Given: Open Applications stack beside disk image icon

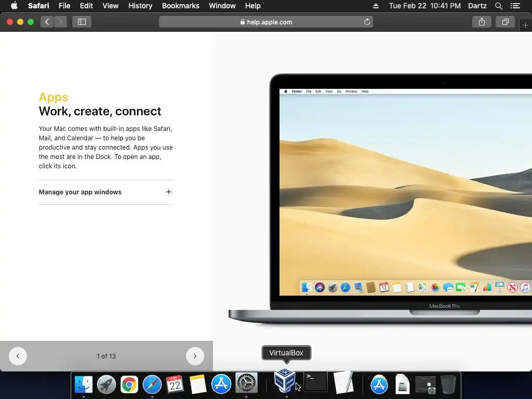Looking at the screenshot, I should pos(379,384).
